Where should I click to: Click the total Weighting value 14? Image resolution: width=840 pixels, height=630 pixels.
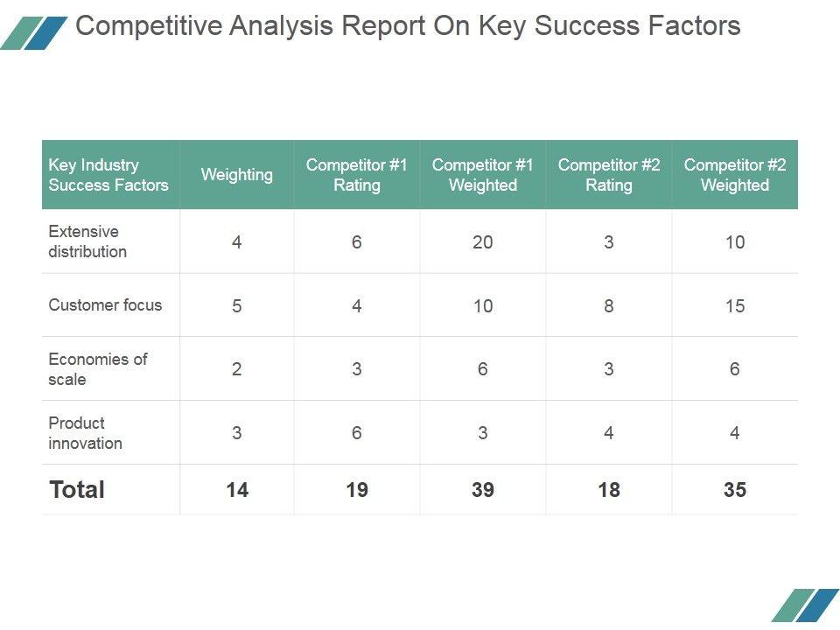[x=237, y=490]
